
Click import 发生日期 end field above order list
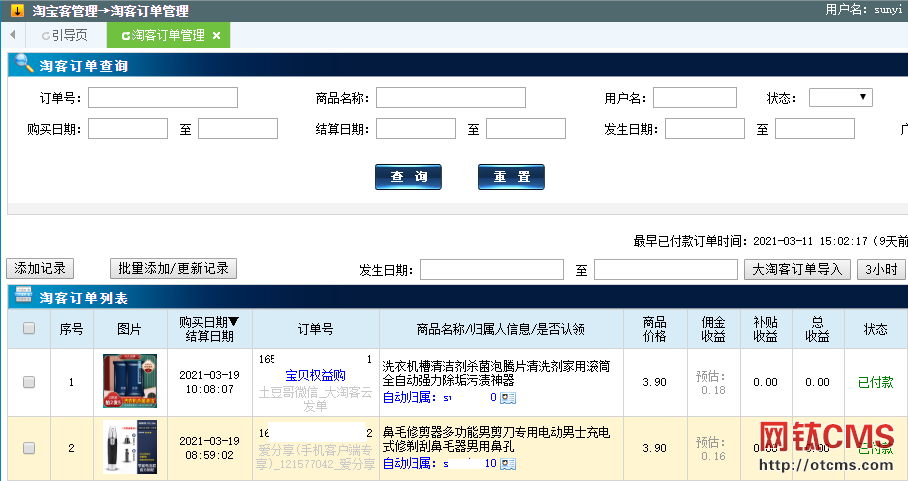(x=665, y=270)
